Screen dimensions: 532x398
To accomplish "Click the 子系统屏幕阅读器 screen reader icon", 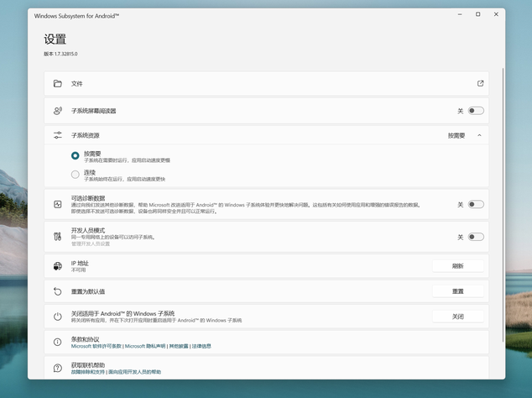I will [x=58, y=111].
